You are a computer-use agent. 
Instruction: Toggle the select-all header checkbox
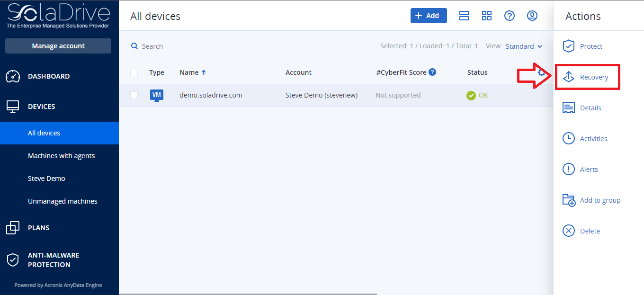(x=134, y=72)
